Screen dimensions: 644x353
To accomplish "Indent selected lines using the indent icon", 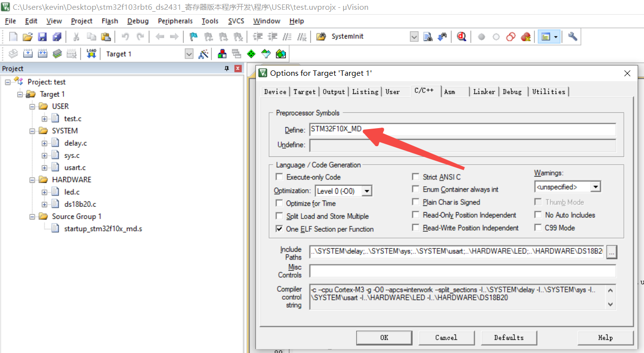I will click(x=258, y=37).
